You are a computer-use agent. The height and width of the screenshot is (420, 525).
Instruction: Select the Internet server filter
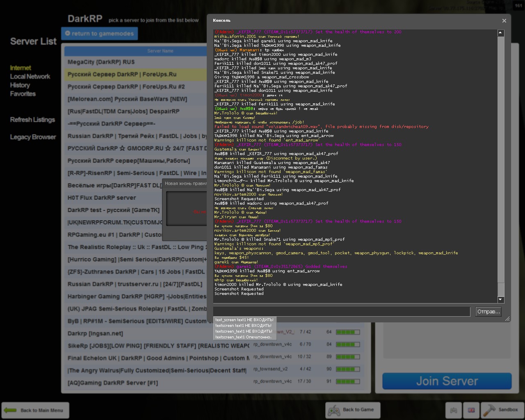pyautogui.click(x=21, y=68)
